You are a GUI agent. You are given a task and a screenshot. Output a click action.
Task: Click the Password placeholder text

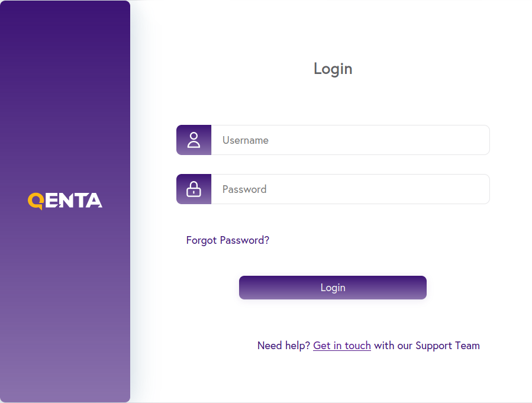pos(244,189)
